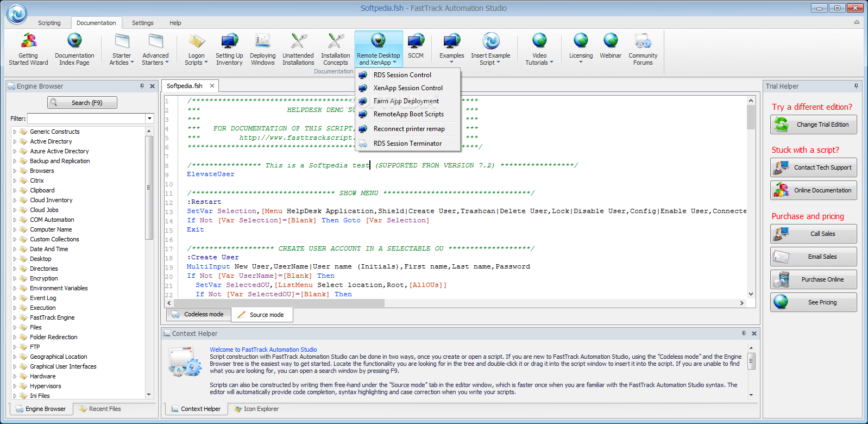Close the Softpedia.fsh document tab
Viewport: 868px width, 424px height.
point(212,86)
